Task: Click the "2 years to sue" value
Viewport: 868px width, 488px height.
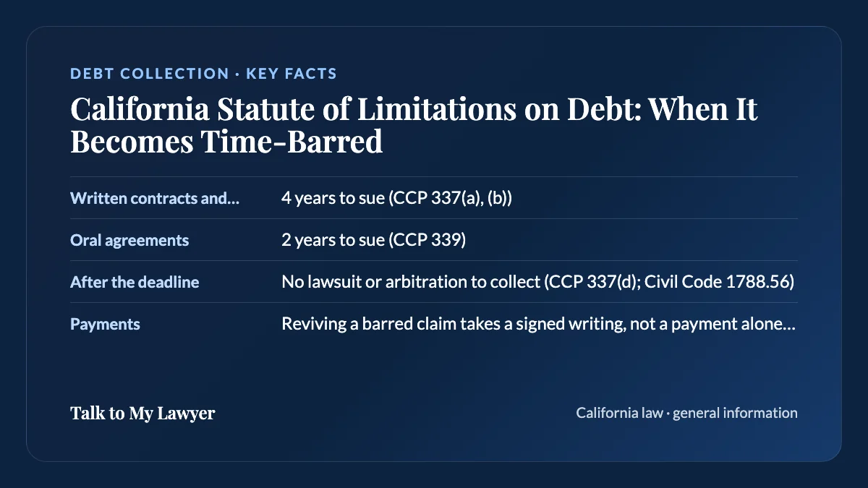Action: (333, 240)
